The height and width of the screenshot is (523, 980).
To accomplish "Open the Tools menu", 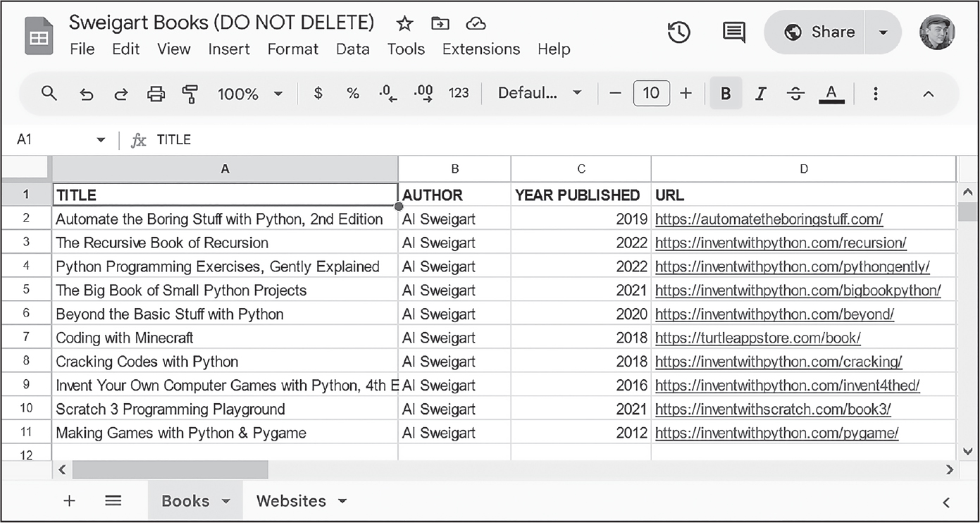I will coord(406,49).
